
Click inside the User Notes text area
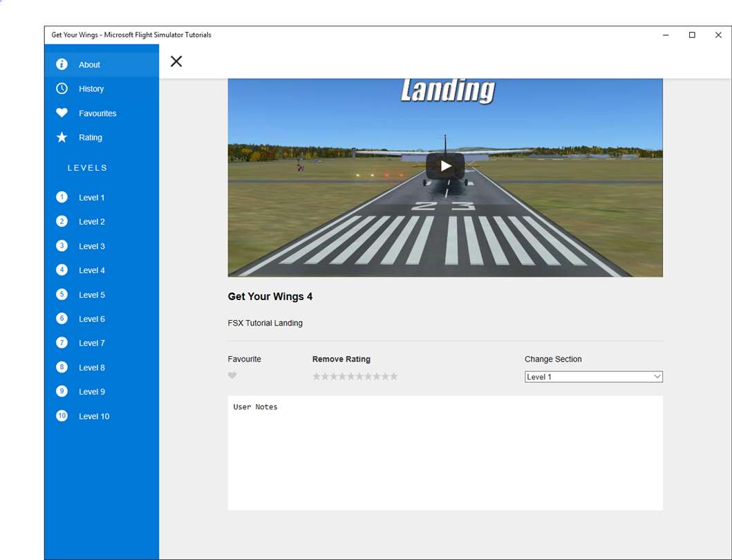coord(445,453)
